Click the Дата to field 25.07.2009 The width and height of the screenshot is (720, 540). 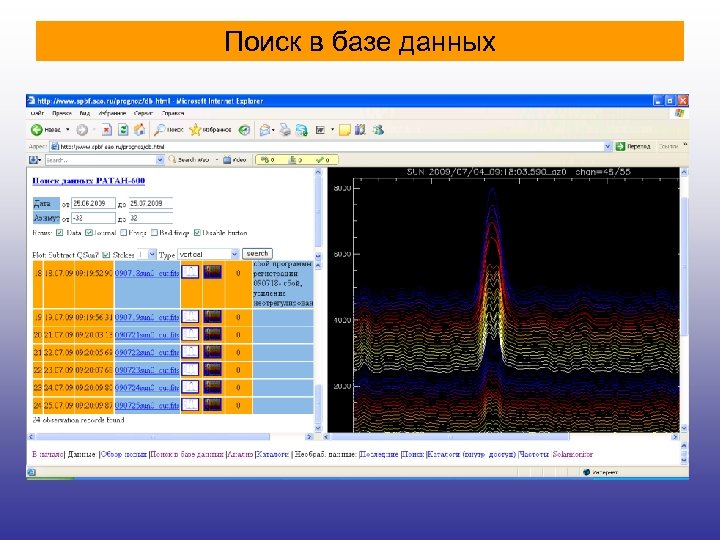coord(151,203)
